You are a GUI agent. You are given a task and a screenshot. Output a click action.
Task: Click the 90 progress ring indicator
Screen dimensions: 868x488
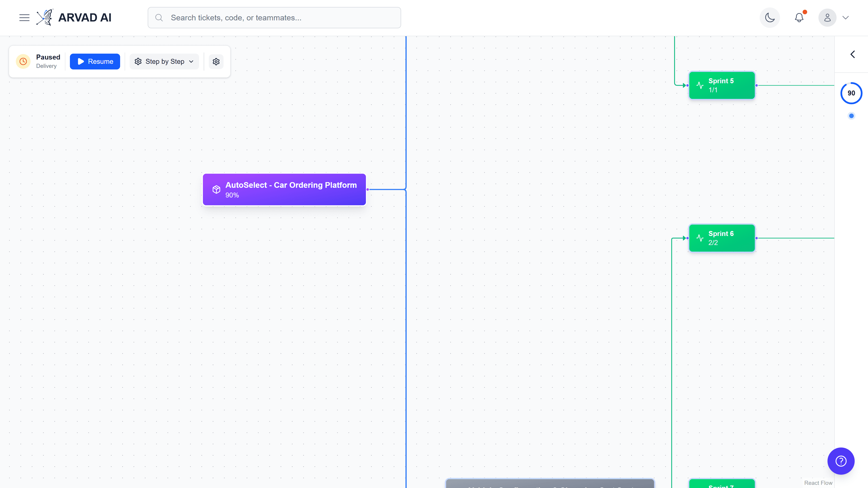(x=851, y=93)
